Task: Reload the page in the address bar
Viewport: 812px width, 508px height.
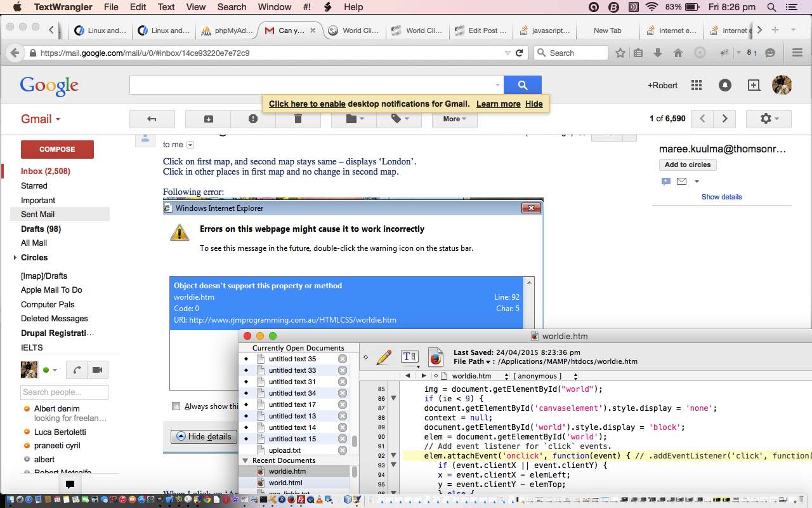Action: click(519, 53)
